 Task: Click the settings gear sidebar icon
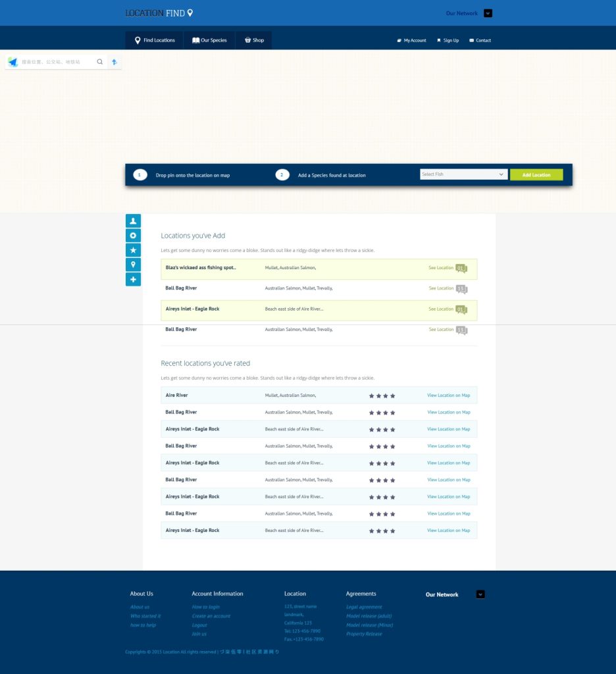[x=133, y=236]
